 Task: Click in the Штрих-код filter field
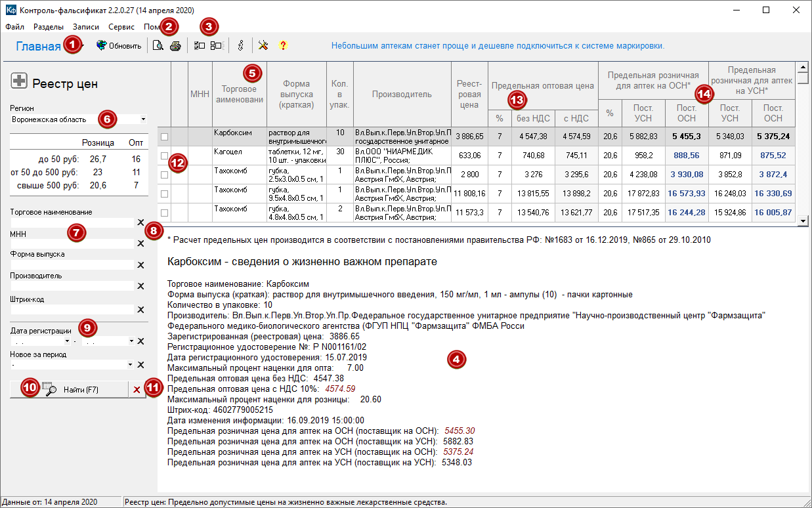click(x=72, y=309)
